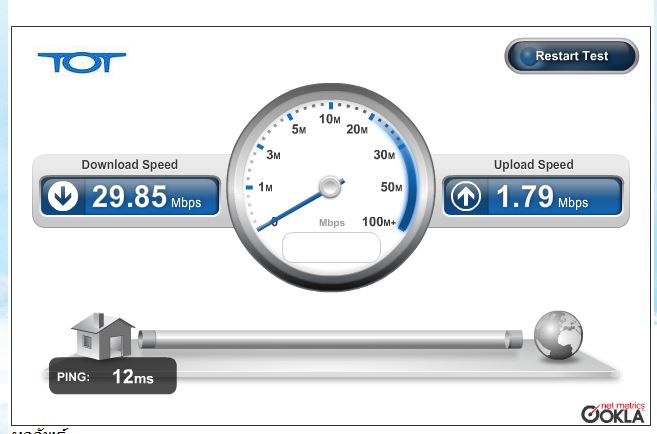The width and height of the screenshot is (657, 434).
Task: Click the connection pipe progress bar
Action: tap(330, 339)
